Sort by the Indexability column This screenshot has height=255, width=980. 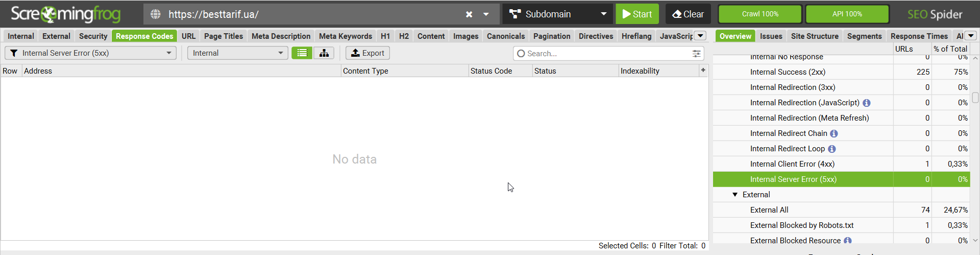point(658,71)
